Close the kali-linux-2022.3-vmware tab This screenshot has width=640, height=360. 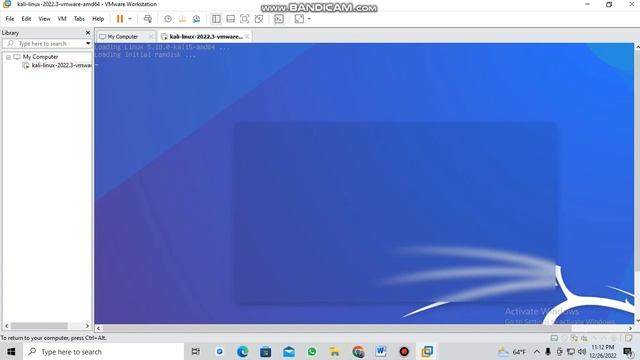click(247, 37)
